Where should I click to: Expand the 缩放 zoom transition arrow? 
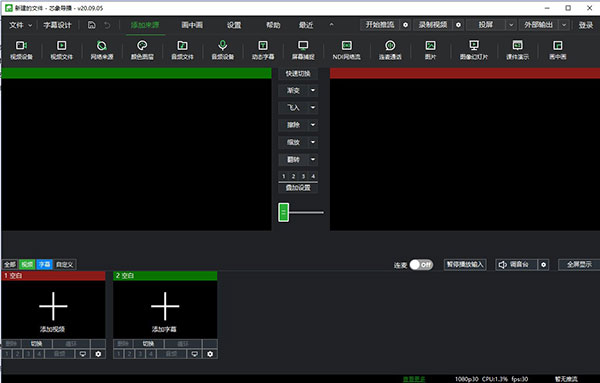tap(313, 142)
